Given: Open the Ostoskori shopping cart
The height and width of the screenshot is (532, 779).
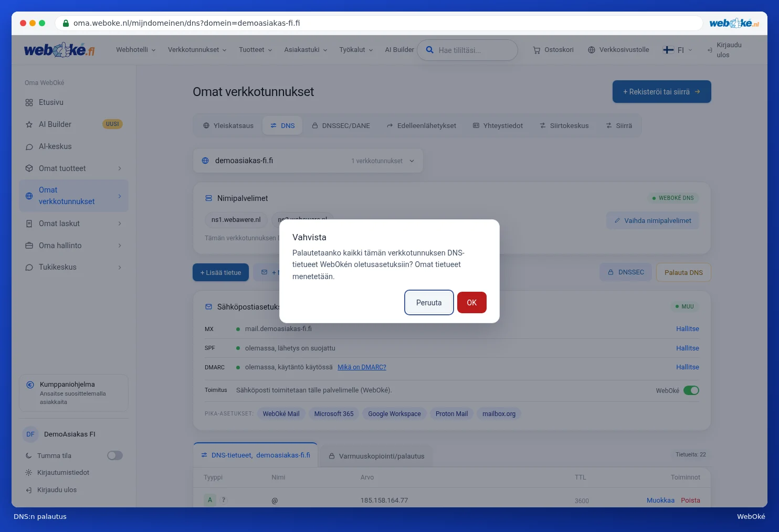Looking at the screenshot, I should tap(553, 50).
